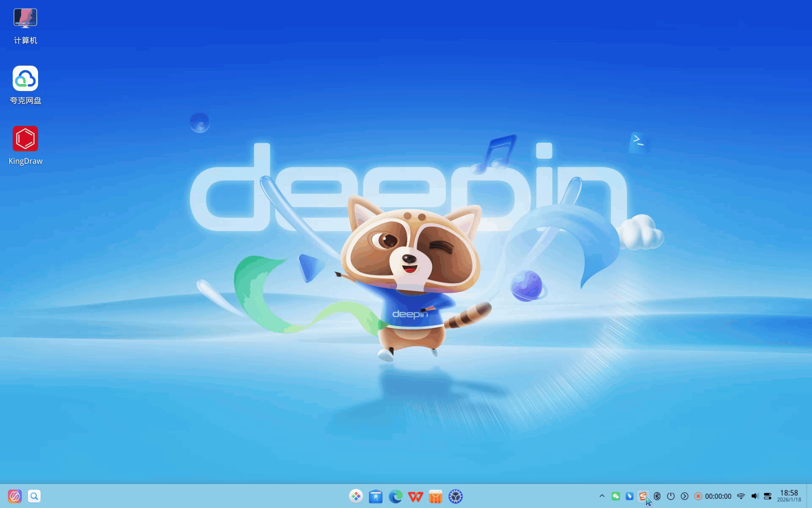Viewport: 812px width, 508px height.
Task: Open WeChat tray icon
Action: coord(616,496)
